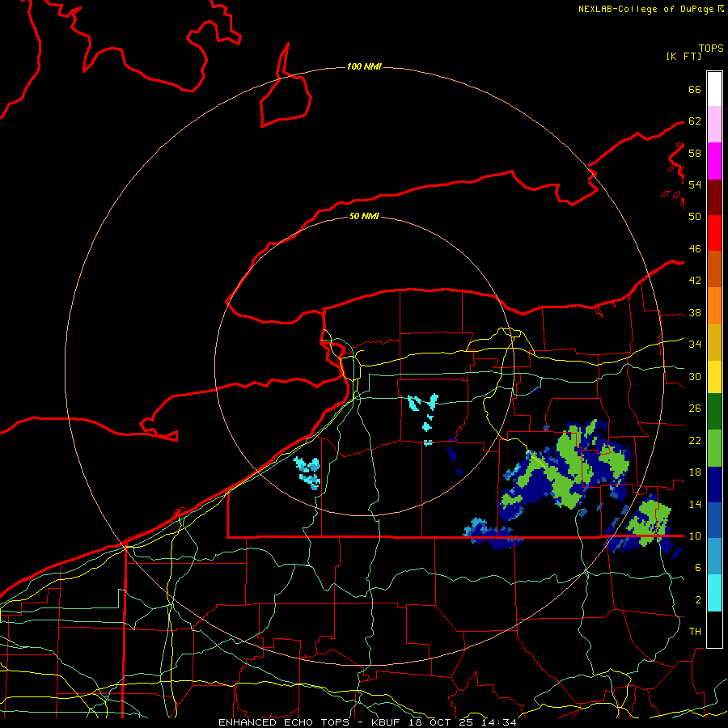Click the medium blue 18 kft legend swatch
Viewport: 728px width, 728px height.
click(x=714, y=520)
